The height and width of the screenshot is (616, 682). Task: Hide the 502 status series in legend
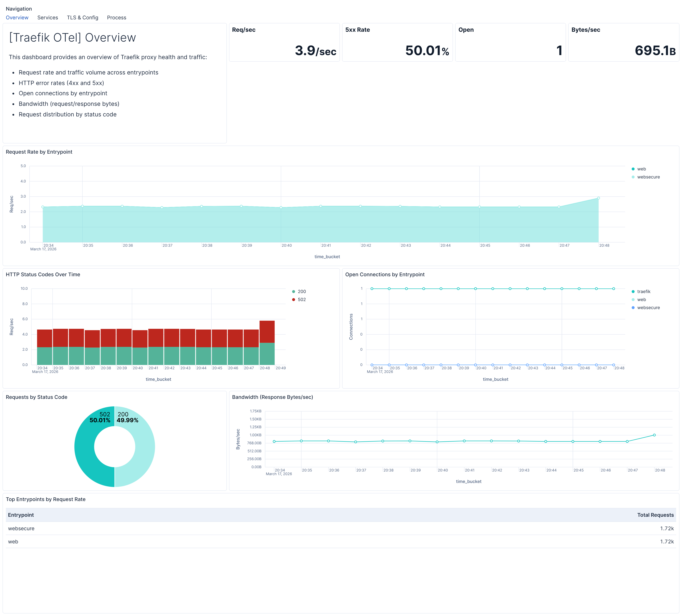pos(301,299)
